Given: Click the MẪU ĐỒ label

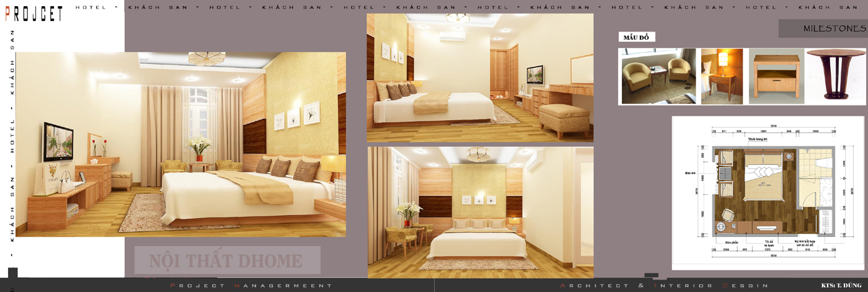Looking at the screenshot, I should (636, 38).
